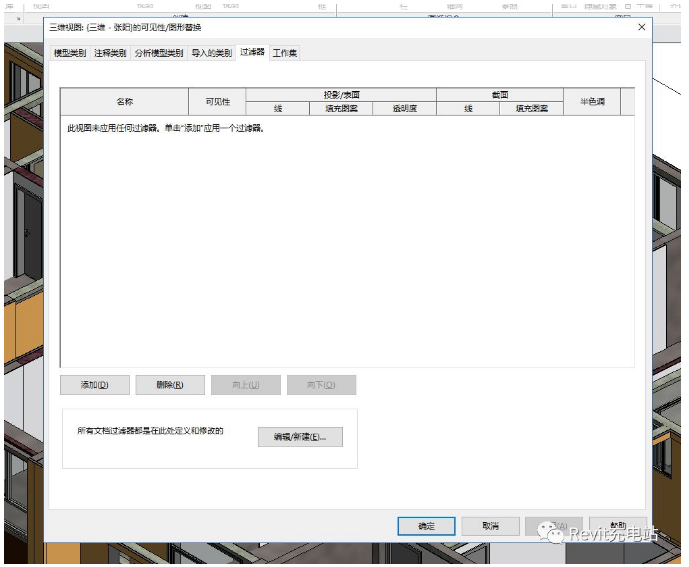Screen dimensions: 689x567
Task: Click the 透明度 column header
Action: click(404, 108)
